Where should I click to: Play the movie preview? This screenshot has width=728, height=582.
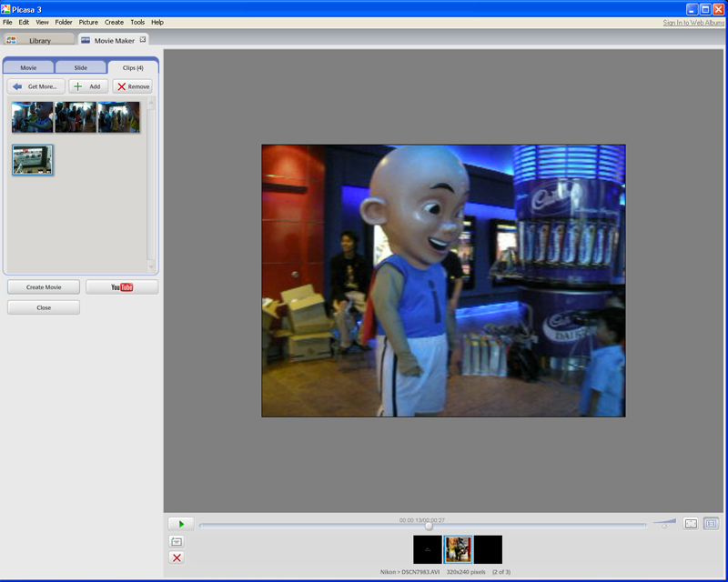pyautogui.click(x=181, y=524)
